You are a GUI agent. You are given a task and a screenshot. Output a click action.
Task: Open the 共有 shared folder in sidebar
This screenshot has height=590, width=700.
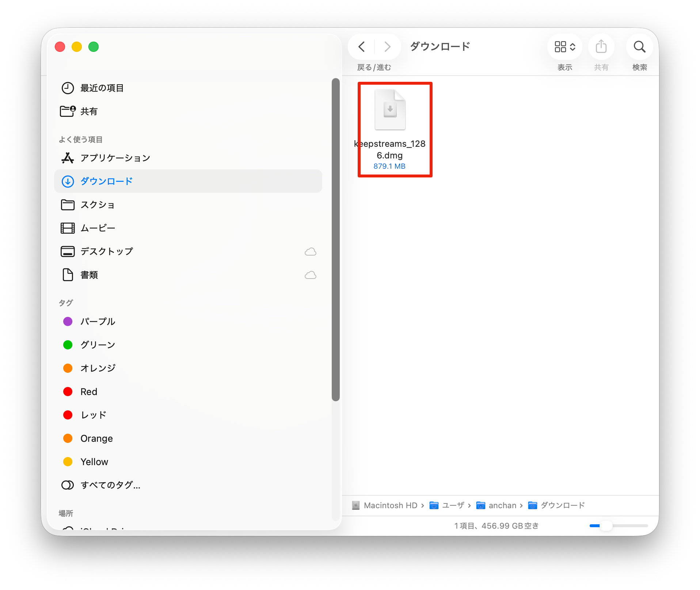point(89,111)
